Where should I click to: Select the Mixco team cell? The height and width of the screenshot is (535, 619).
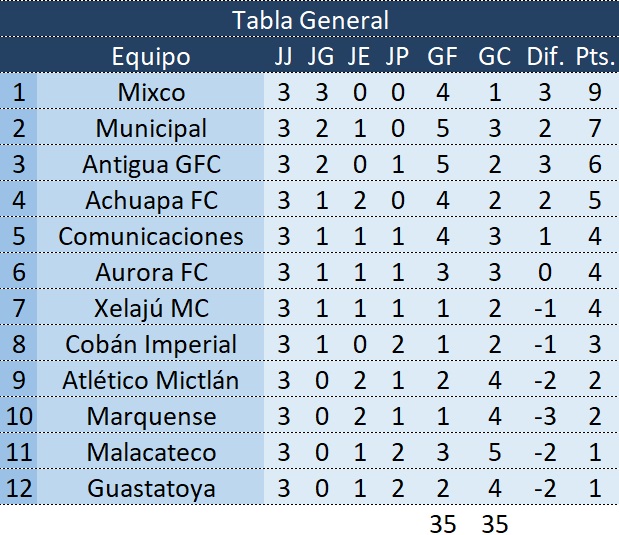[x=151, y=92]
